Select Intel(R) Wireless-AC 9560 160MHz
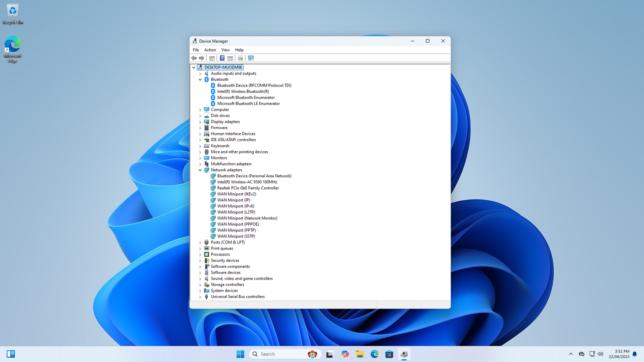Screen dimensions: 644x362 click(247, 182)
